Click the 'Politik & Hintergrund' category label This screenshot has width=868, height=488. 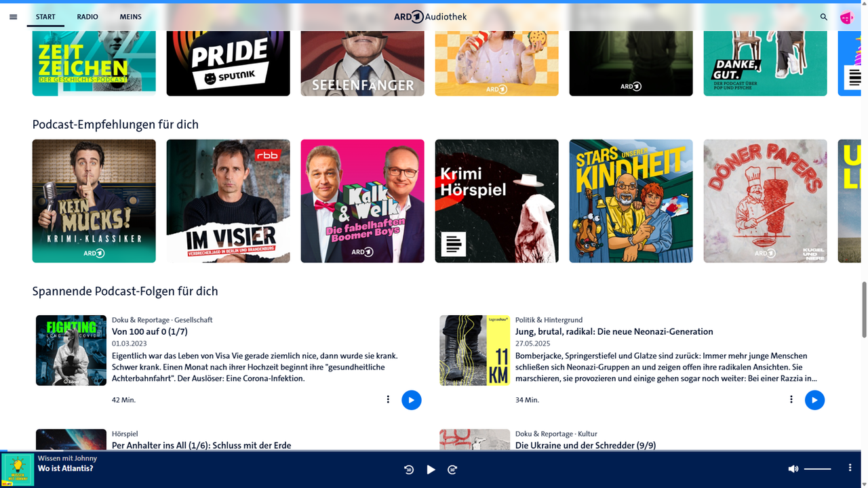click(x=549, y=320)
